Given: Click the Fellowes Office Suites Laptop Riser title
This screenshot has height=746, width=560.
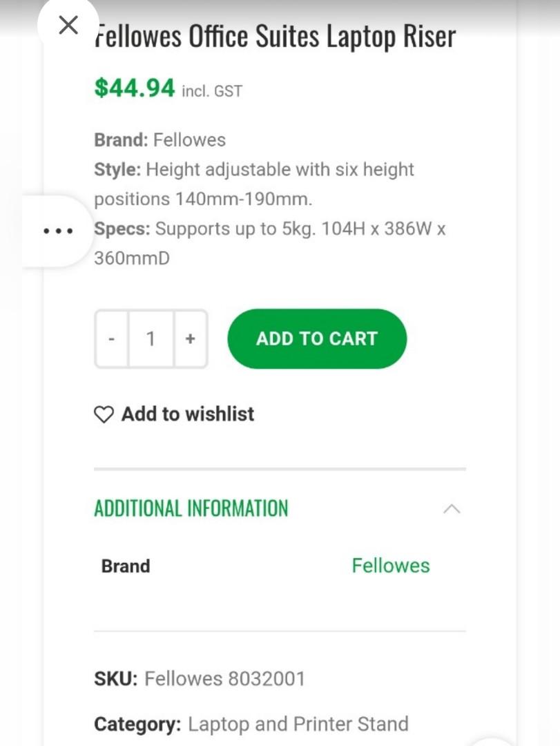Looking at the screenshot, I should (275, 37).
